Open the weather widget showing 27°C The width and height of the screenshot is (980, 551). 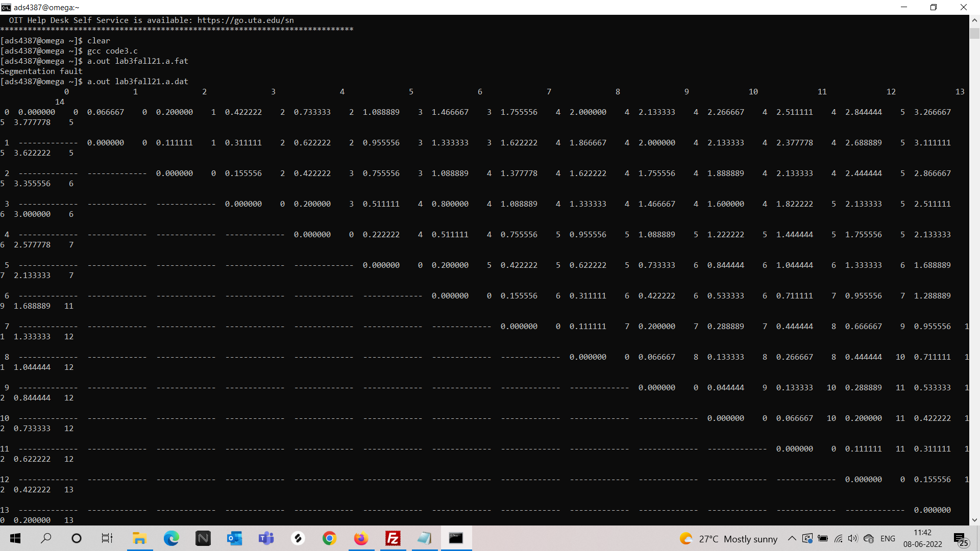point(728,539)
